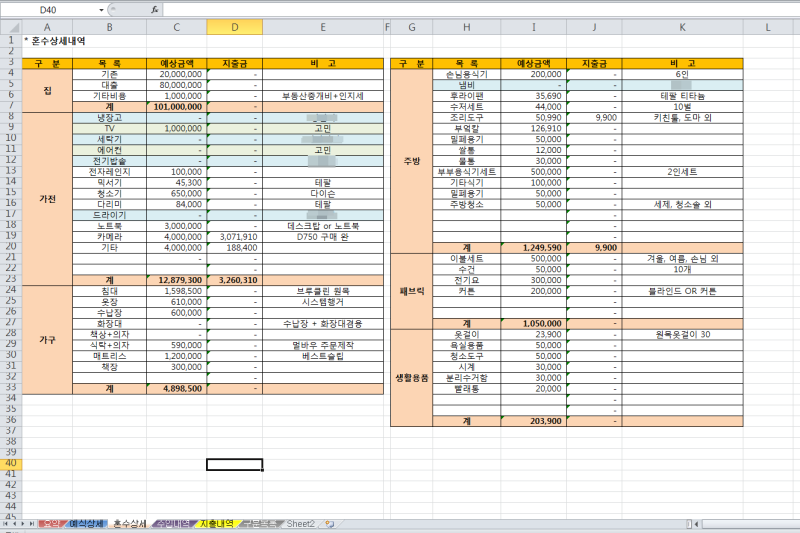The width and height of the screenshot is (800, 533).
Task: Click the title cell '* 혼수상세내역'
Action: point(55,41)
